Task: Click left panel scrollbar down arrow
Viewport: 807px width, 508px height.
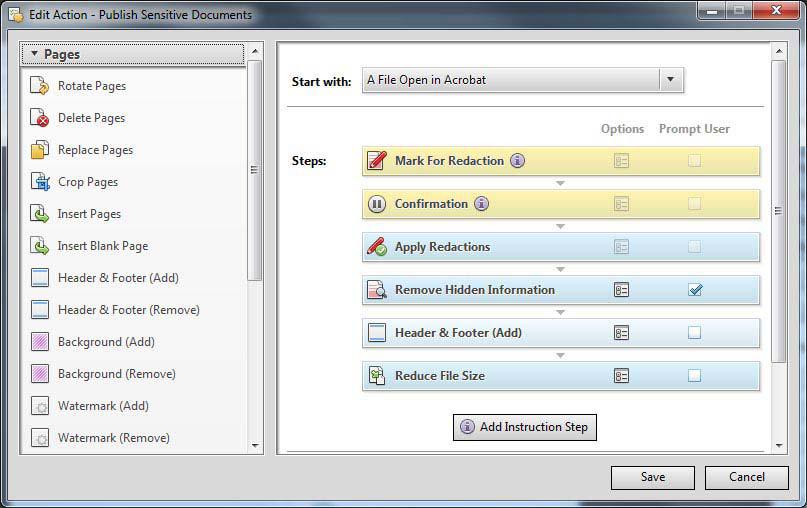Action: tap(255, 446)
